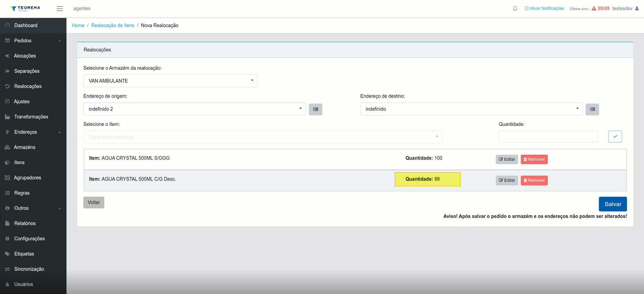The width and height of the screenshot is (644, 294).
Task: Open the Endereço de destino dropdown
Action: [471, 109]
